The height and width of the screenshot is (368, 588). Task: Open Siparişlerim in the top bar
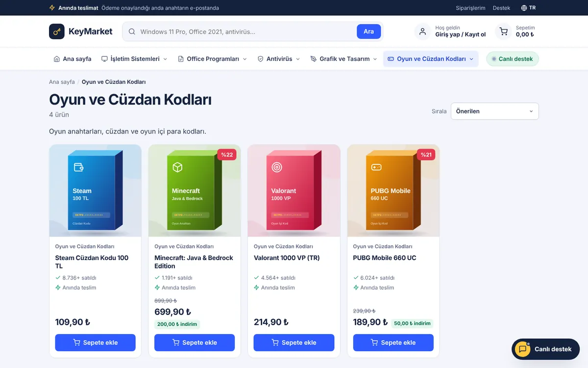(x=470, y=8)
